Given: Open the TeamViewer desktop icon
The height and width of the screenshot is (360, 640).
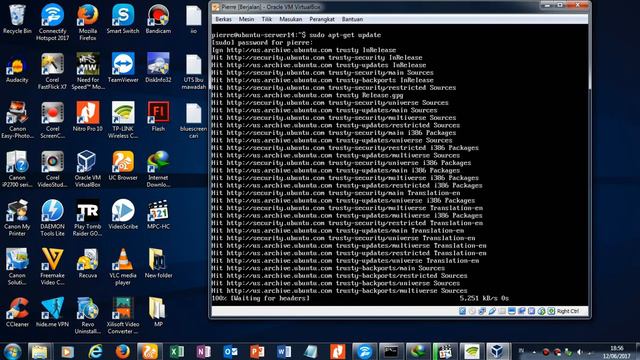Looking at the screenshot, I should [x=123, y=68].
